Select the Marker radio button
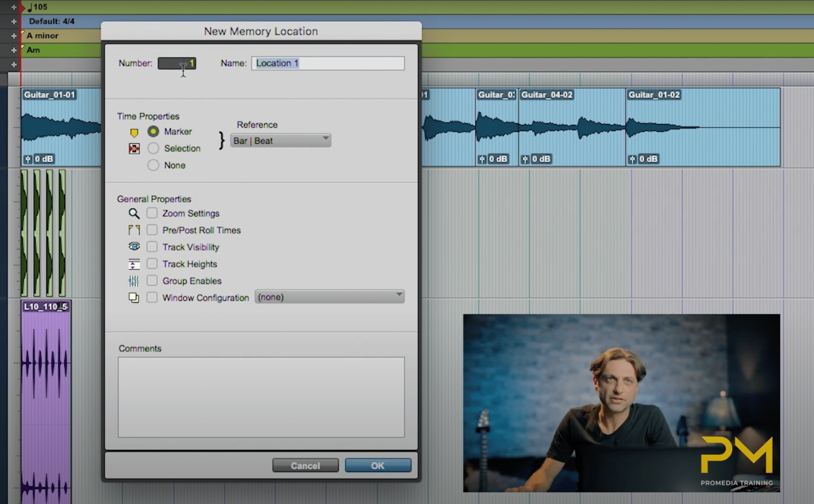Image resolution: width=814 pixels, height=504 pixels. point(153,131)
